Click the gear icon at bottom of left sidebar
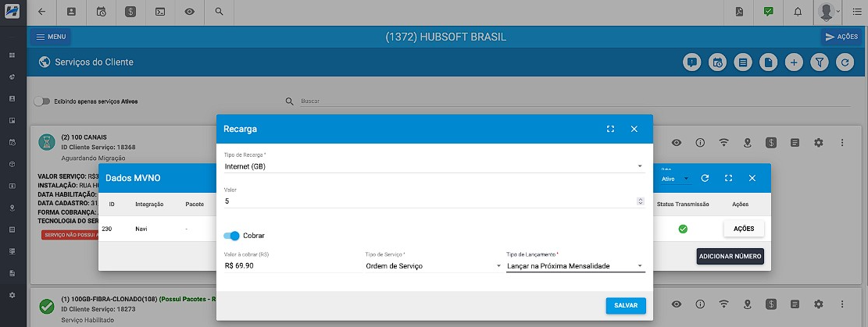Screen dimensions: 868x327 [x=13, y=295]
